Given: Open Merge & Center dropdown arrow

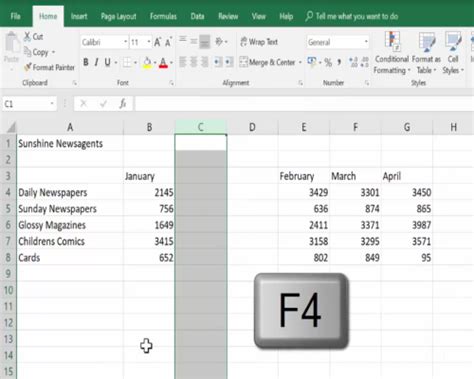Looking at the screenshot, I should coord(300,62).
